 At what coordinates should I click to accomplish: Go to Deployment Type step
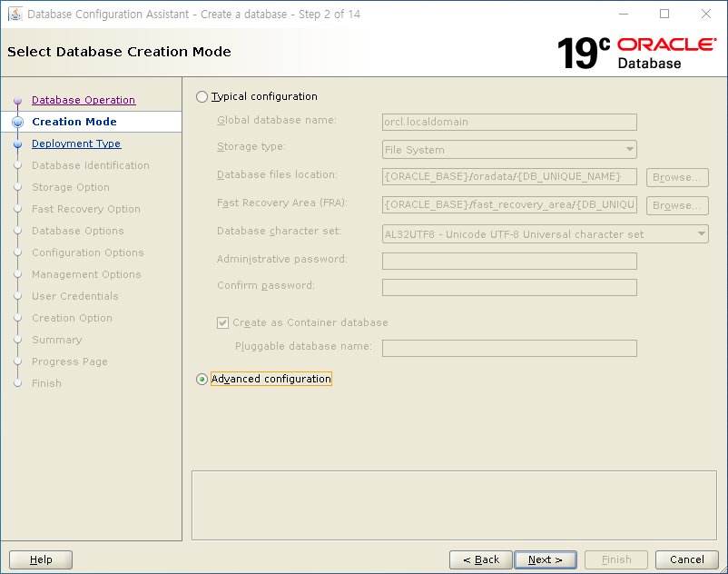76,143
